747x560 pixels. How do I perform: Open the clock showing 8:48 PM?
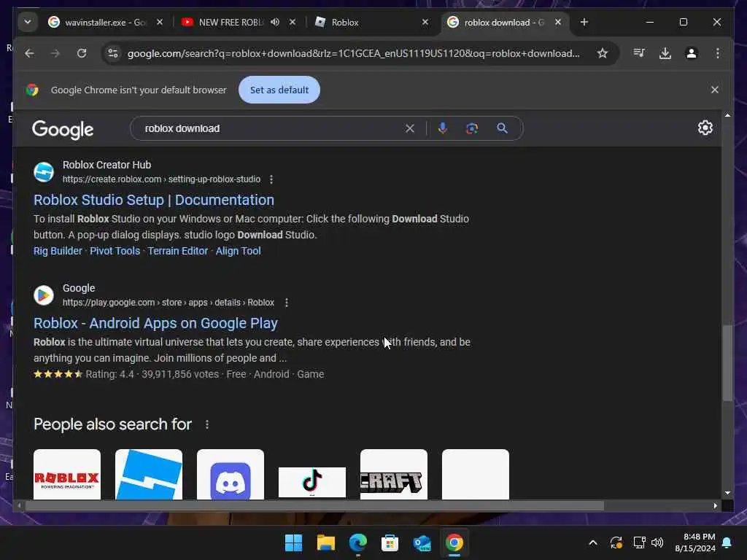click(695, 542)
